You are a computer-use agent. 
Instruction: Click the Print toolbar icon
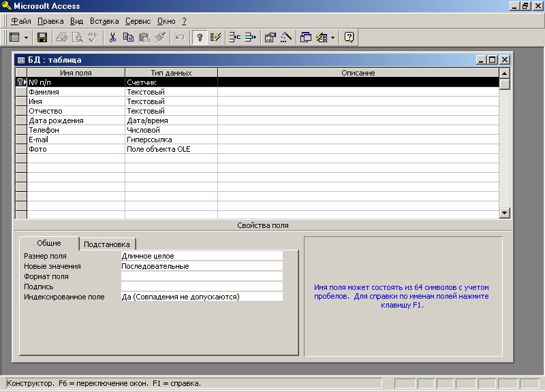point(62,37)
